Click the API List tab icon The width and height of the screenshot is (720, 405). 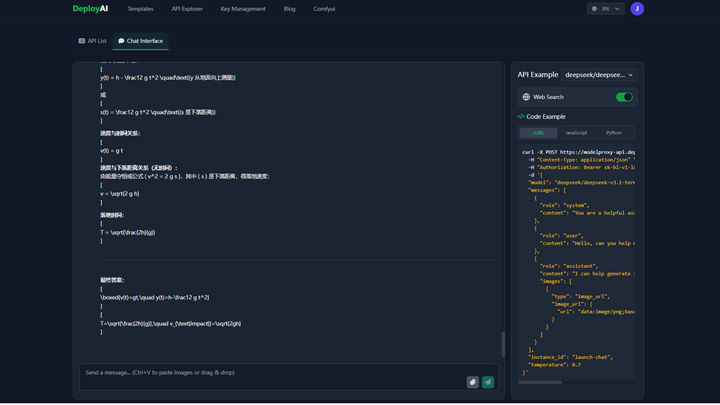click(x=82, y=41)
